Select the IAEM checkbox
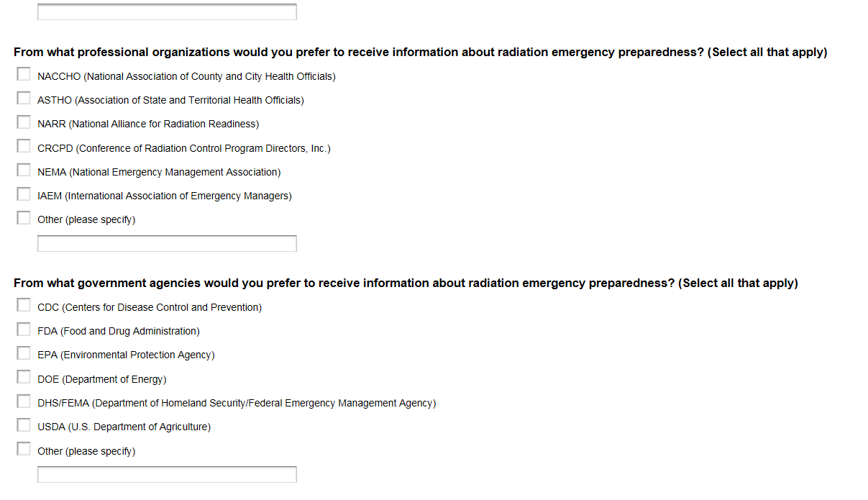 pyautogui.click(x=24, y=194)
